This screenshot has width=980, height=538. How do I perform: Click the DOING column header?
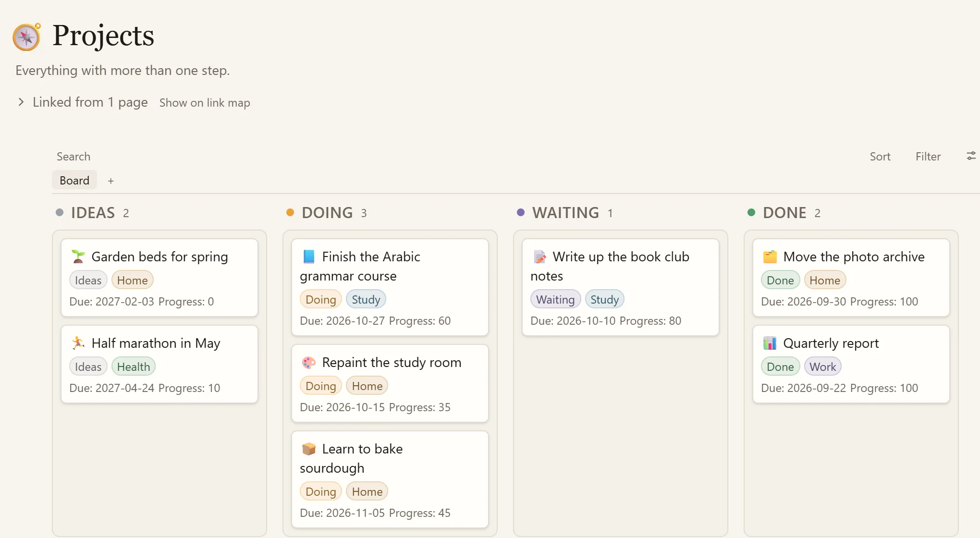(x=327, y=213)
